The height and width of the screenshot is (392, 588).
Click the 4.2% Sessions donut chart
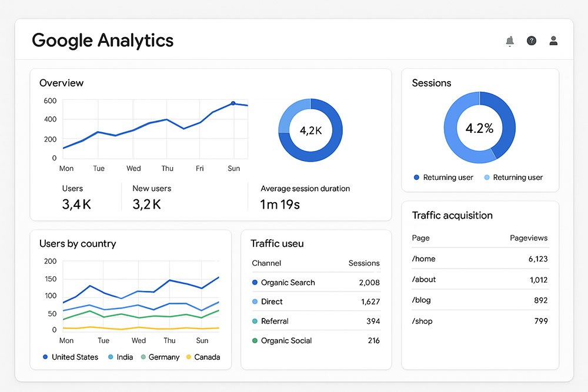pos(479,128)
